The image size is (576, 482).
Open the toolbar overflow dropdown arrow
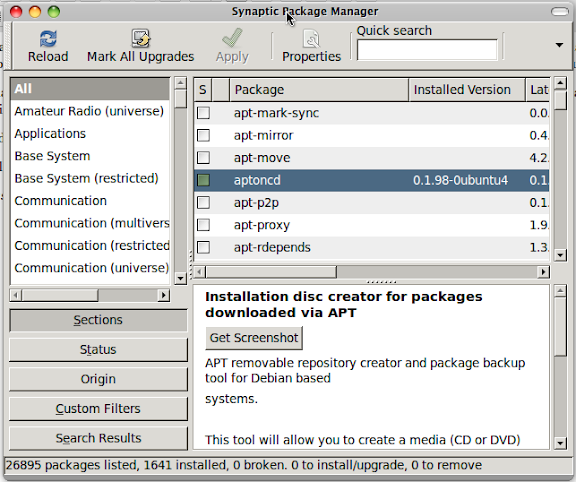point(559,45)
